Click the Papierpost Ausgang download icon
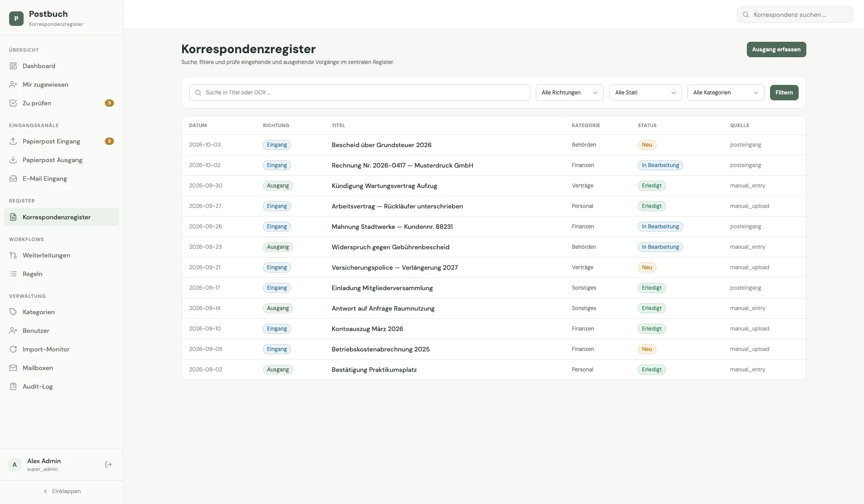Screen dimensions: 864x504 [x=13, y=160]
